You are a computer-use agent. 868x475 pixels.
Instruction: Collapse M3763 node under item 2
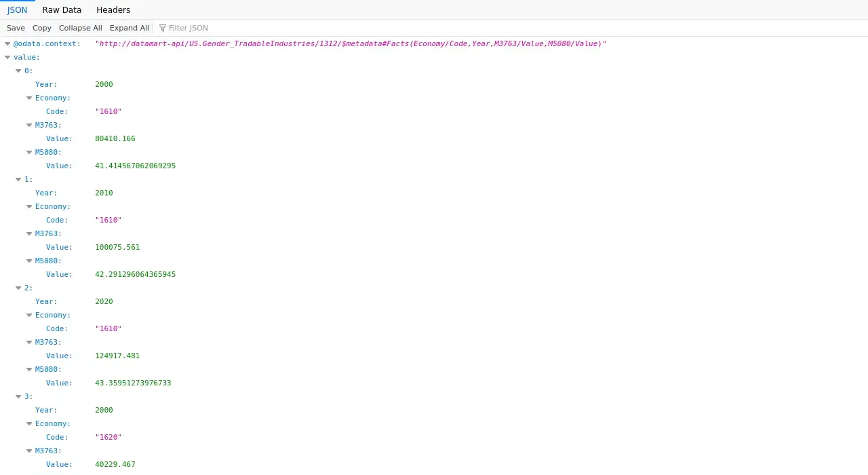pos(29,342)
